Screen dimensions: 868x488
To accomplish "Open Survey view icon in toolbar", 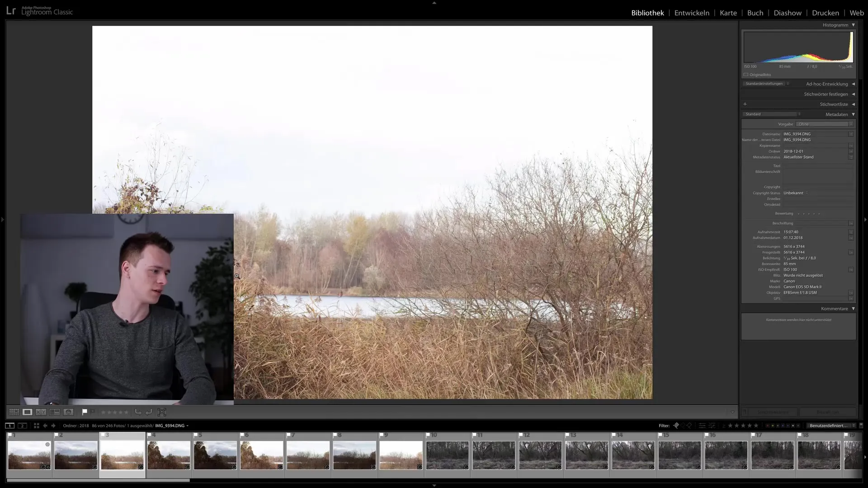I will coord(55,412).
